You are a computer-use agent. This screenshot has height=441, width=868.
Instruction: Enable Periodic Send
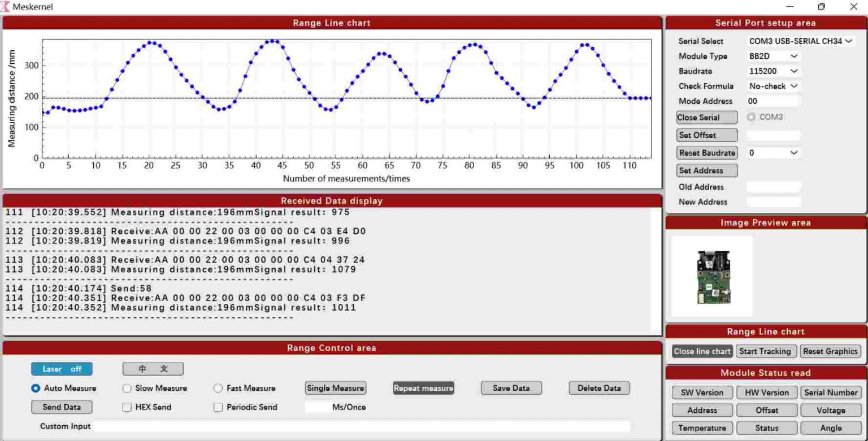[x=217, y=407]
